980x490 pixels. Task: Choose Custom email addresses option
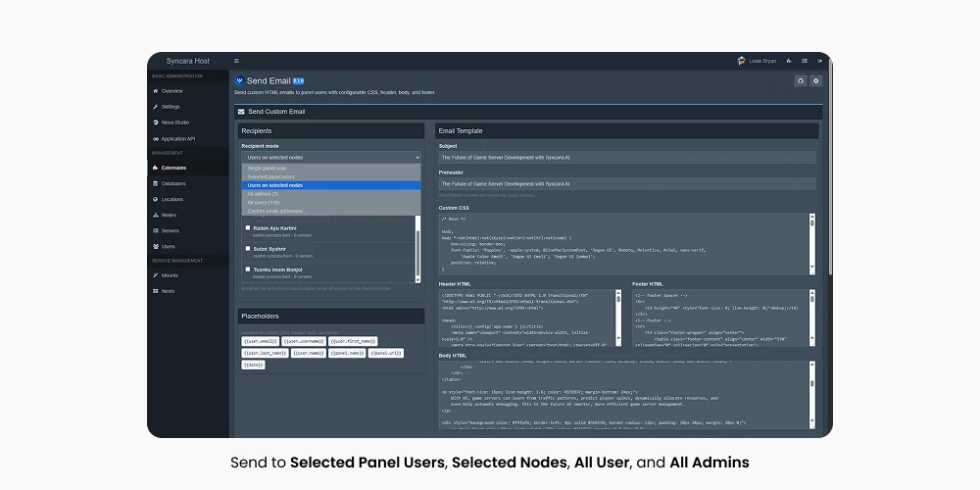pyautogui.click(x=331, y=212)
